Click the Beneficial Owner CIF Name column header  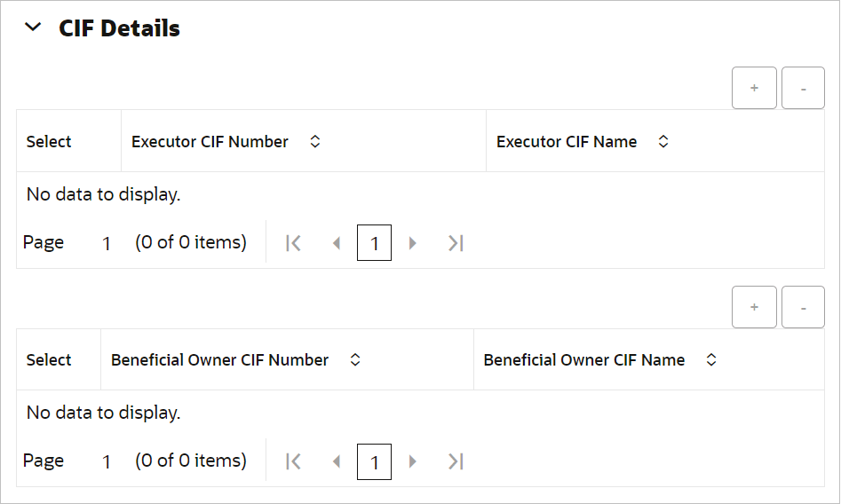coord(583,360)
